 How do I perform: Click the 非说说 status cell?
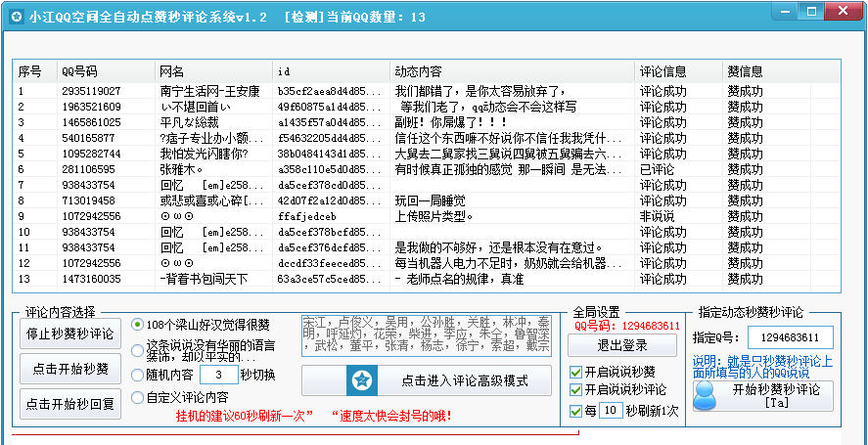pos(657,216)
